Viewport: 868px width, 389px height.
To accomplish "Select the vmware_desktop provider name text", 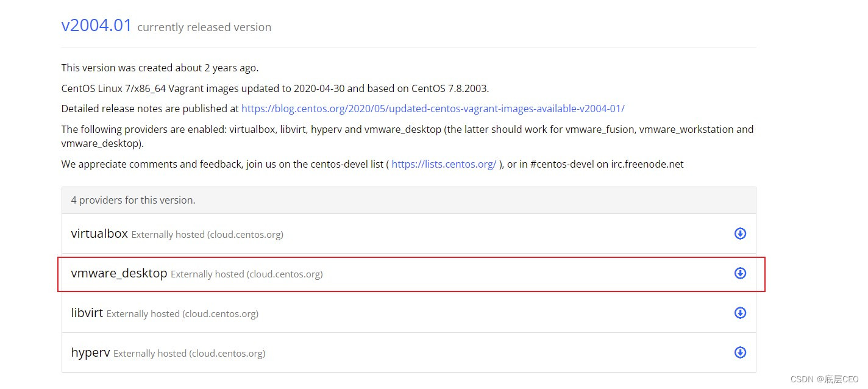I will point(119,273).
